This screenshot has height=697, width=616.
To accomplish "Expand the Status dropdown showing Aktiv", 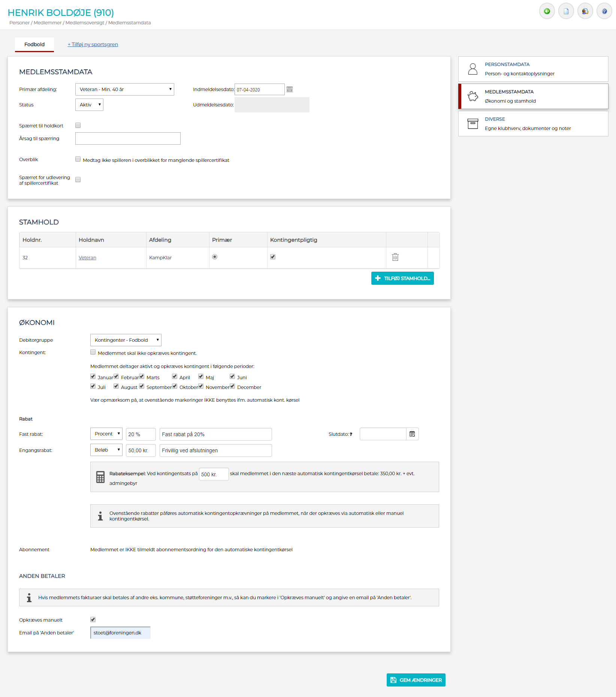I will click(x=89, y=105).
